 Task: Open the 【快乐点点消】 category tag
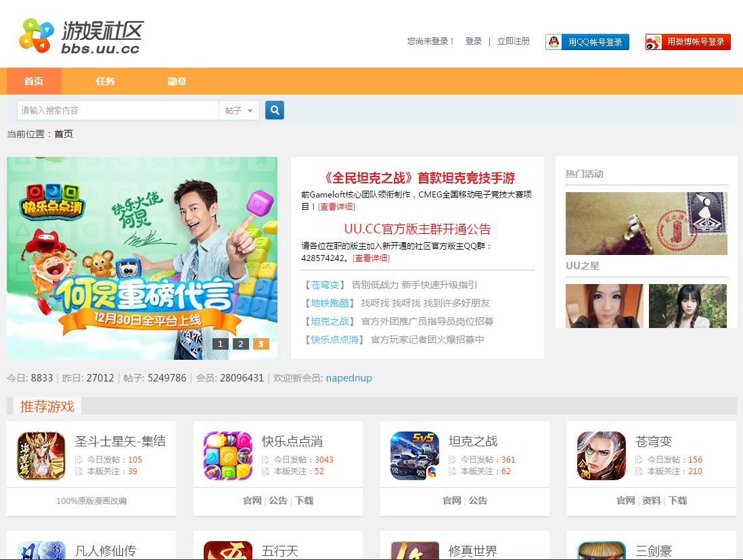(x=334, y=340)
